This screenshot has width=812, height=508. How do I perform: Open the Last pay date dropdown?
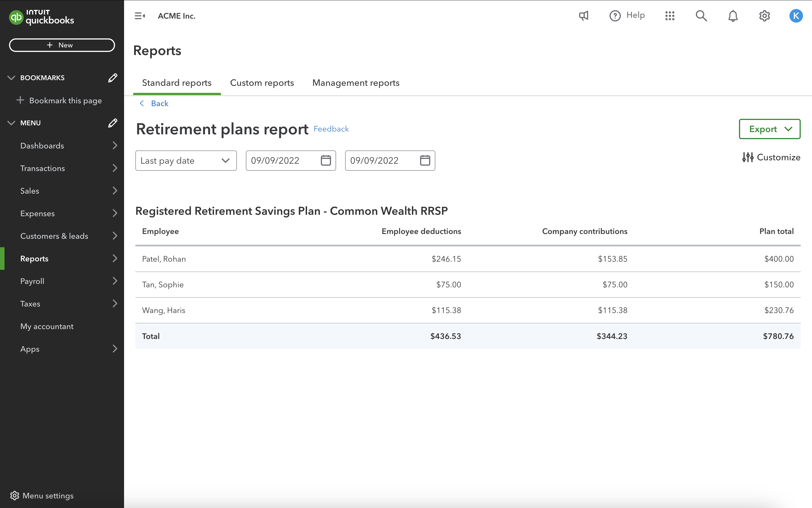coord(186,161)
